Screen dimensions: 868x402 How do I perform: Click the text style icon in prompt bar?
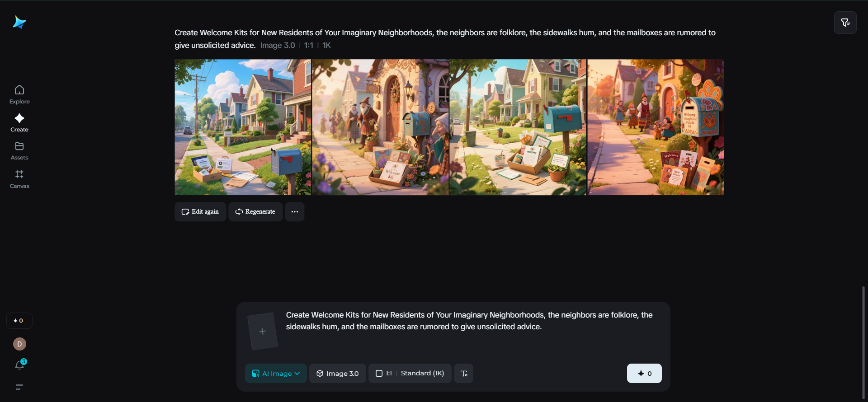click(x=463, y=374)
